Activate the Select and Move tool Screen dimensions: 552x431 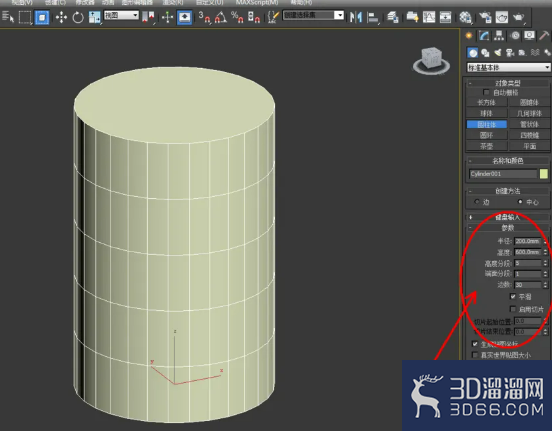[x=61, y=17]
